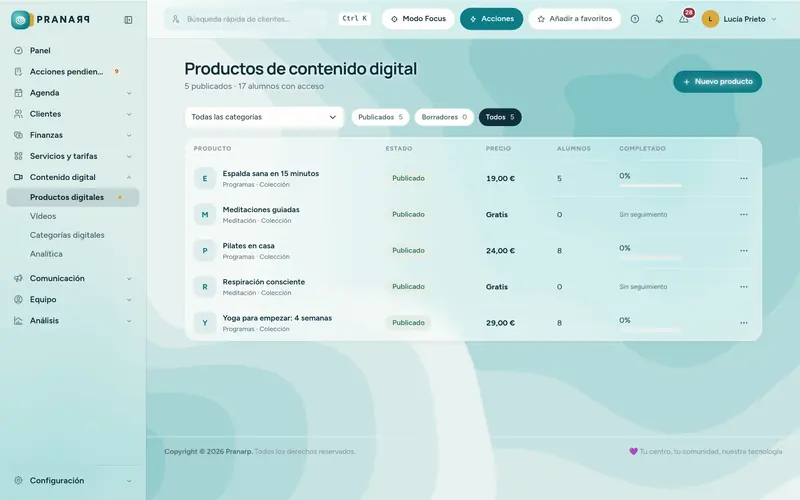Image resolution: width=800 pixels, height=500 pixels.
Task: Open Productos digitales submenu item
Action: tap(72, 197)
